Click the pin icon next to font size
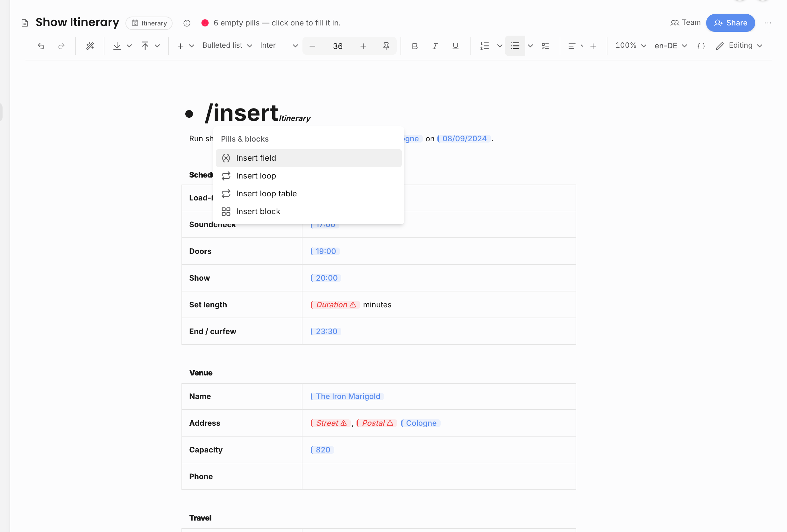The width and height of the screenshot is (787, 532). 386,46
